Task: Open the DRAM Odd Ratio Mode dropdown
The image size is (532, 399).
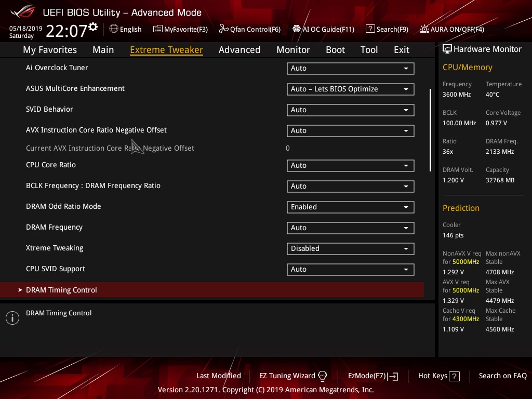Action: [351, 207]
